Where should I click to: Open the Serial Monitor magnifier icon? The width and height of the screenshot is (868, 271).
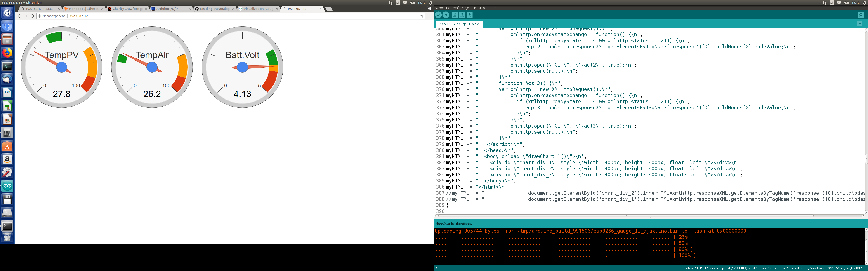[861, 15]
